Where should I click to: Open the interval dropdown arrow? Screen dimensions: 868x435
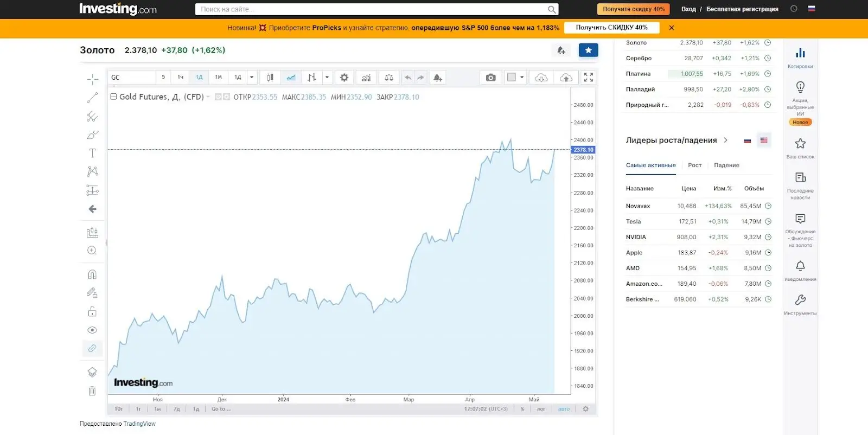point(252,78)
